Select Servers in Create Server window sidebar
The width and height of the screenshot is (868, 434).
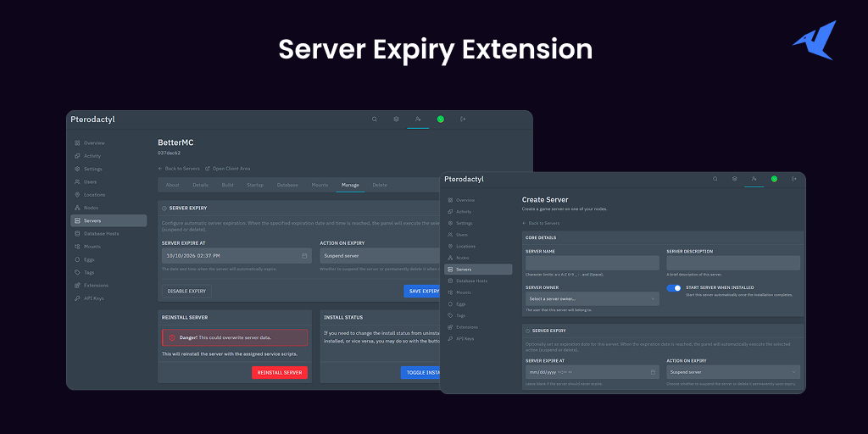tap(478, 269)
